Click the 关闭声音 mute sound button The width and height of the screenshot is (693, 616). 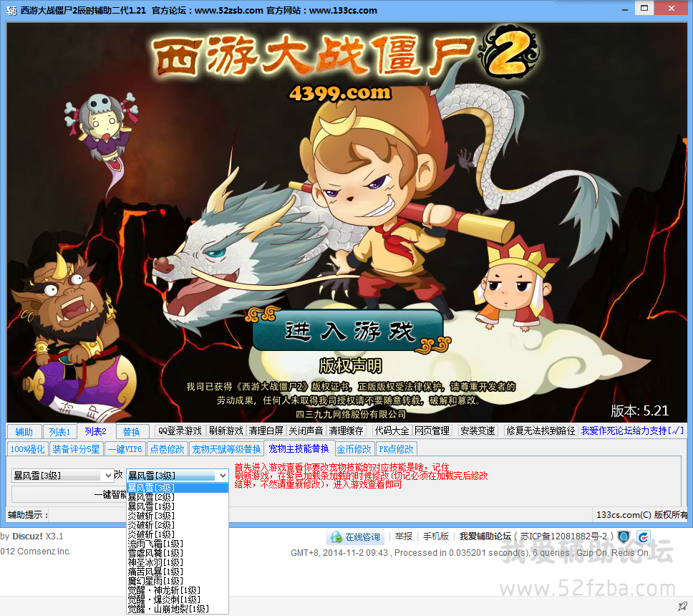(306, 430)
